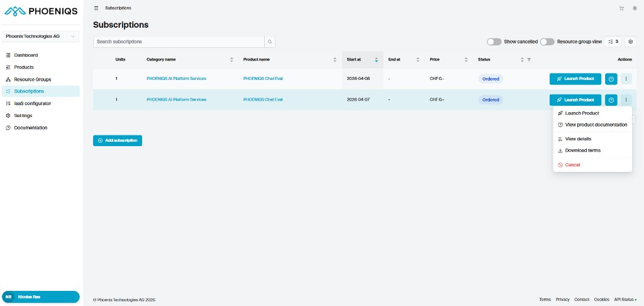
Task: Sort by Start at column
Action: tap(376, 60)
